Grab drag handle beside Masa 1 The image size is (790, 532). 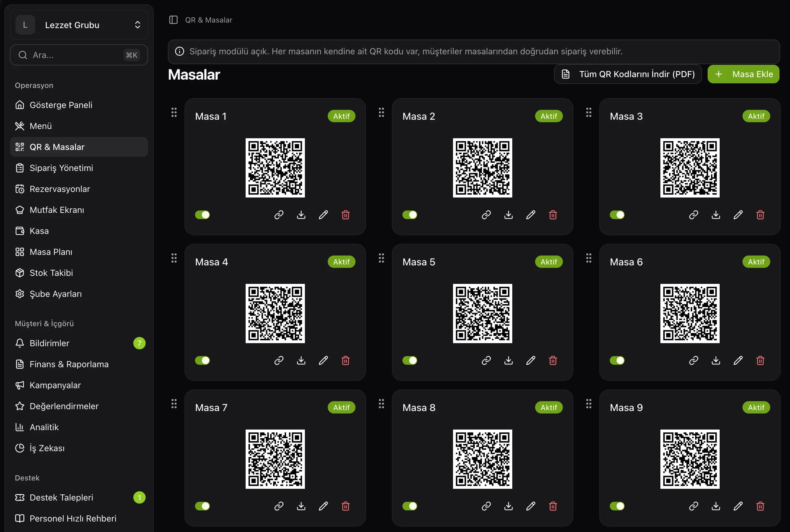coord(174,112)
